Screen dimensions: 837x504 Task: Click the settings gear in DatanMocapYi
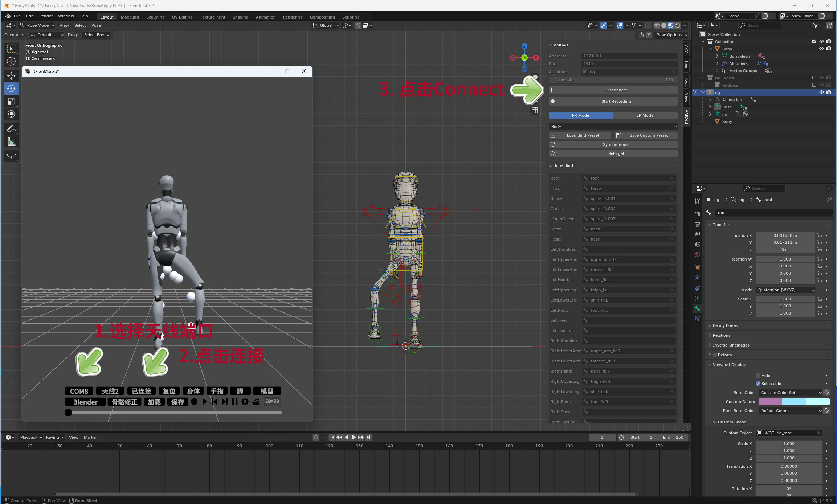245,402
